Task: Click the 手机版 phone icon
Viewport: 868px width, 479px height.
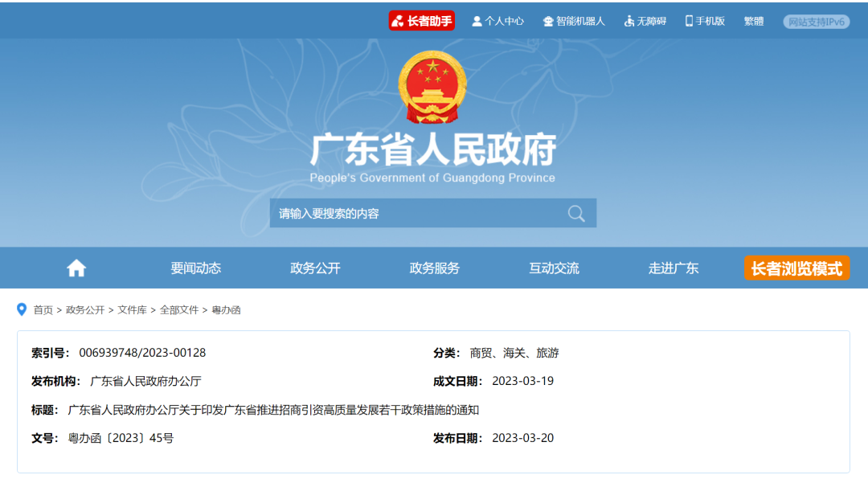Action: point(690,21)
